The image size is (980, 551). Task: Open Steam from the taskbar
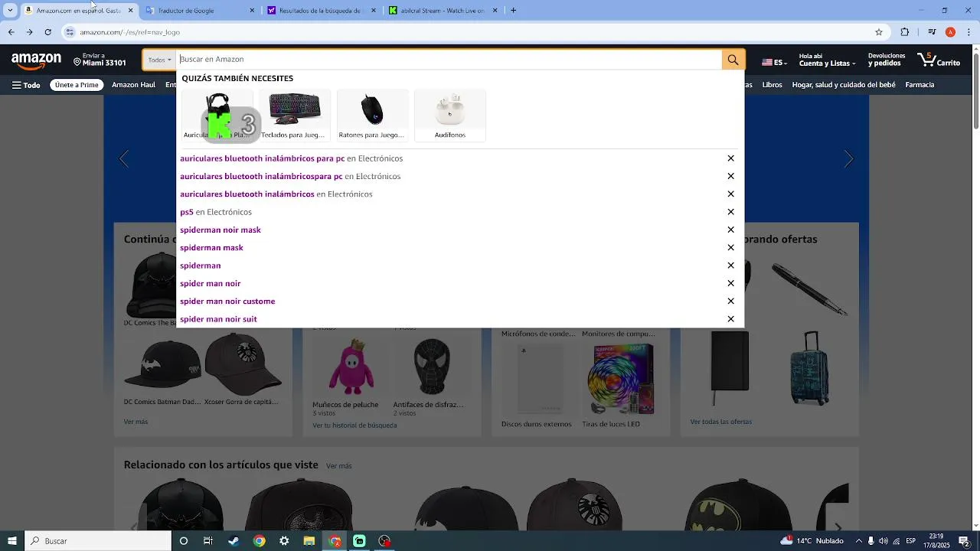(x=234, y=541)
